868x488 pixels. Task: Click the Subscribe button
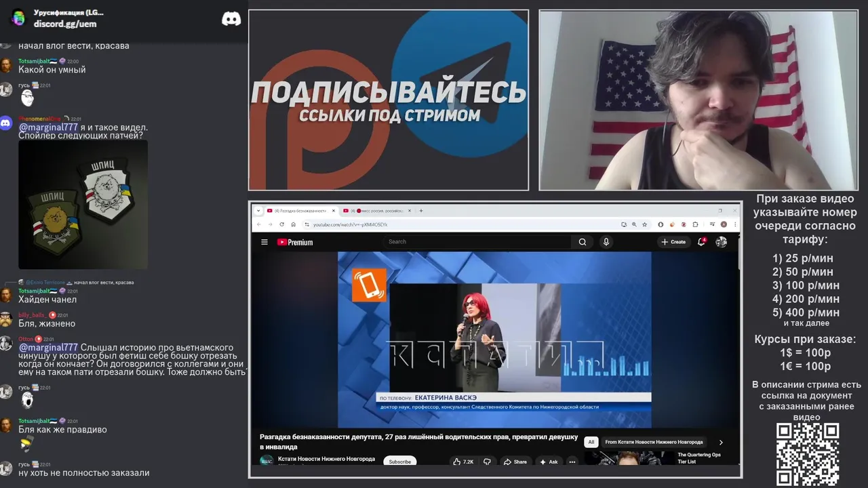(399, 462)
